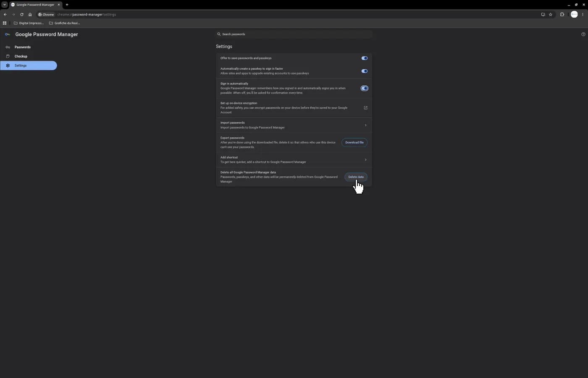588x378 pixels.
Task: Turn off Sign in automatically switch
Action: click(x=364, y=88)
